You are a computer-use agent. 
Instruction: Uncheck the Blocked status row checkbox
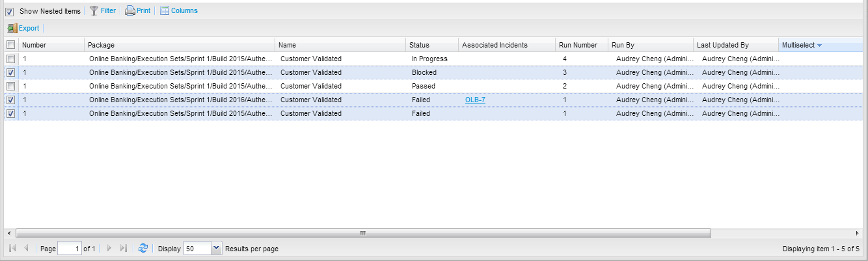(10, 72)
